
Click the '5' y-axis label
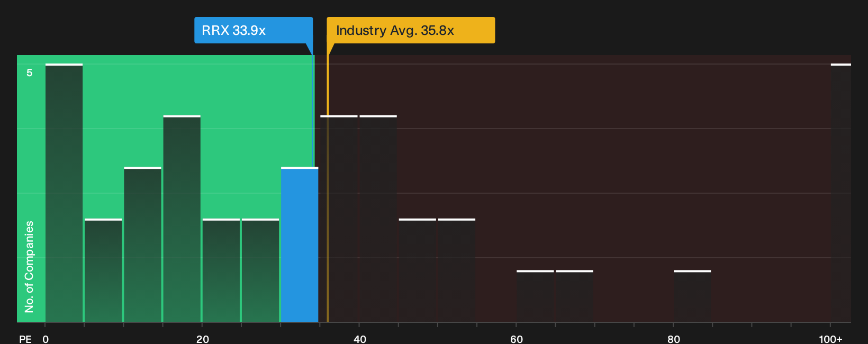pyautogui.click(x=30, y=73)
